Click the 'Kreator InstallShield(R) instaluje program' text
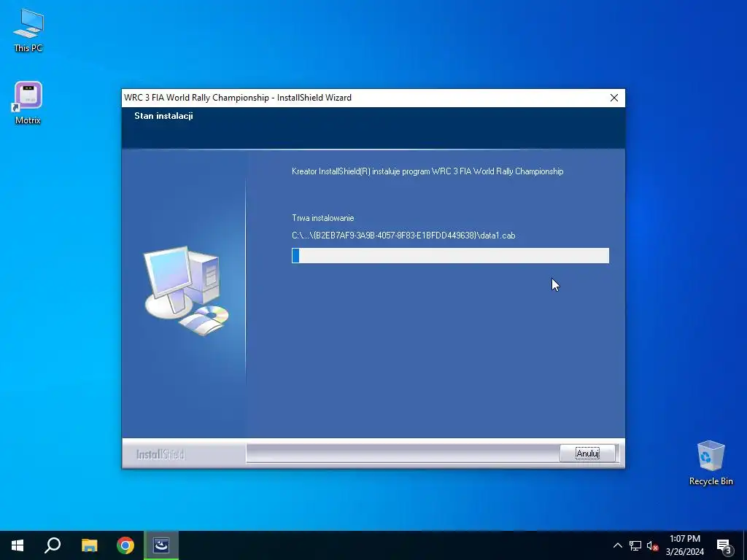This screenshot has width=747, height=560. 427,171
